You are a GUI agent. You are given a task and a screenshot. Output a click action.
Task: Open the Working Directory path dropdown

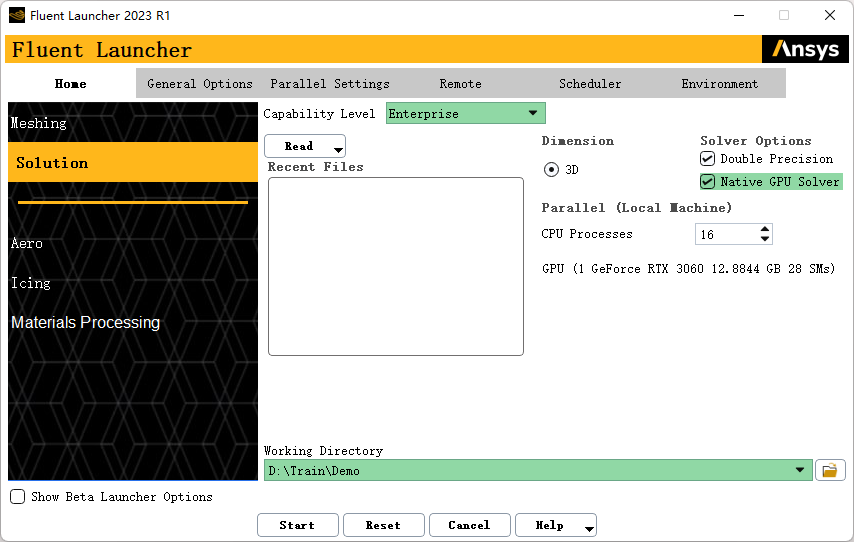tap(800, 470)
